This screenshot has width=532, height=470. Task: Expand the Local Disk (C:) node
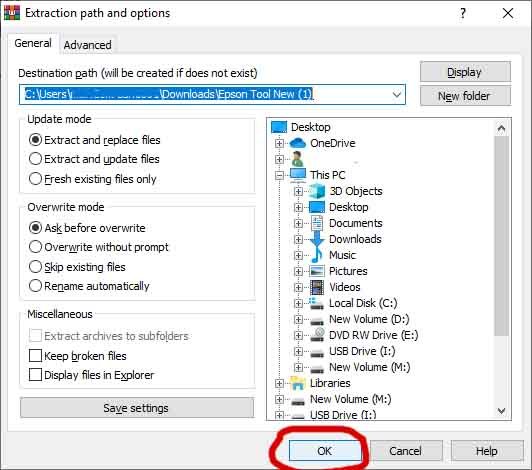coord(298,303)
